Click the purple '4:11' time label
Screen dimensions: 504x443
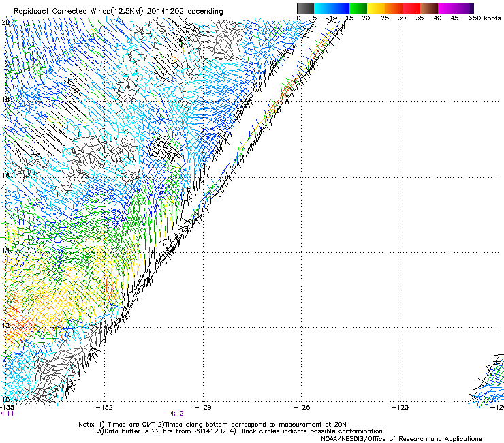click(7, 414)
